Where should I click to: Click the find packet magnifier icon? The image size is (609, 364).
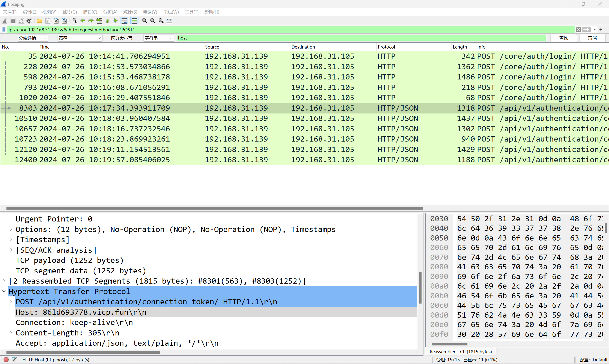pyautogui.click(x=74, y=21)
